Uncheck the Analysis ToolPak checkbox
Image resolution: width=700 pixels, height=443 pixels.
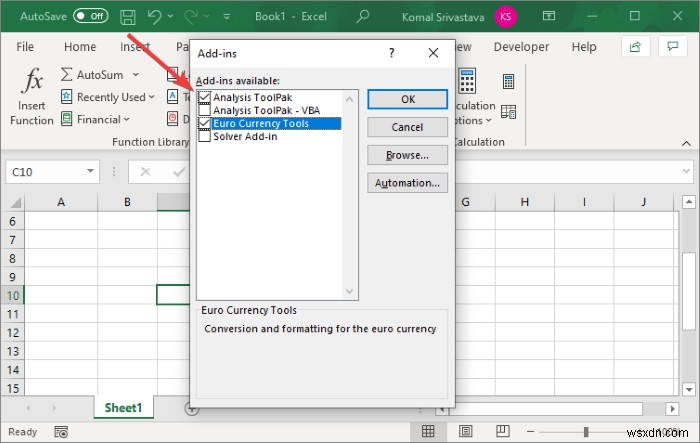pos(204,97)
